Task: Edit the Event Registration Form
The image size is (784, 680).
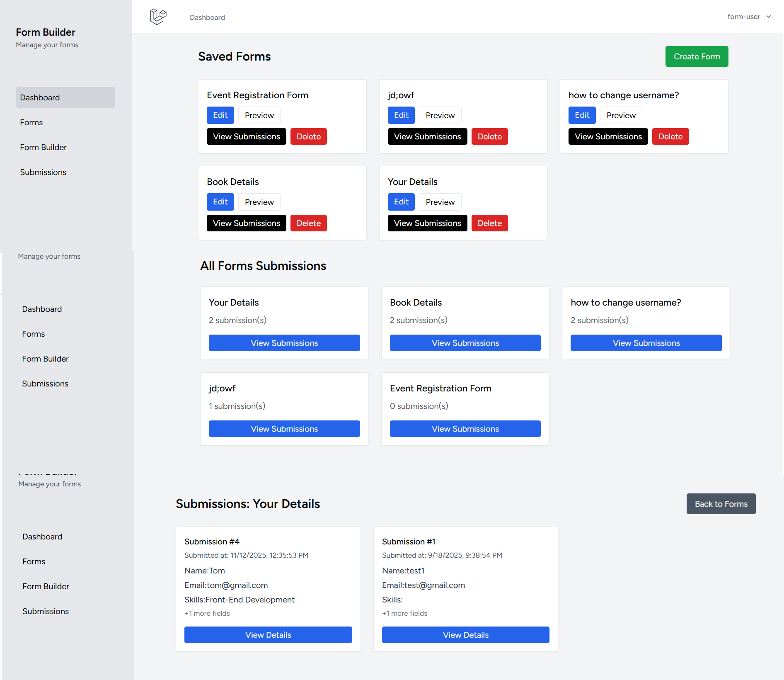Action: coord(220,115)
